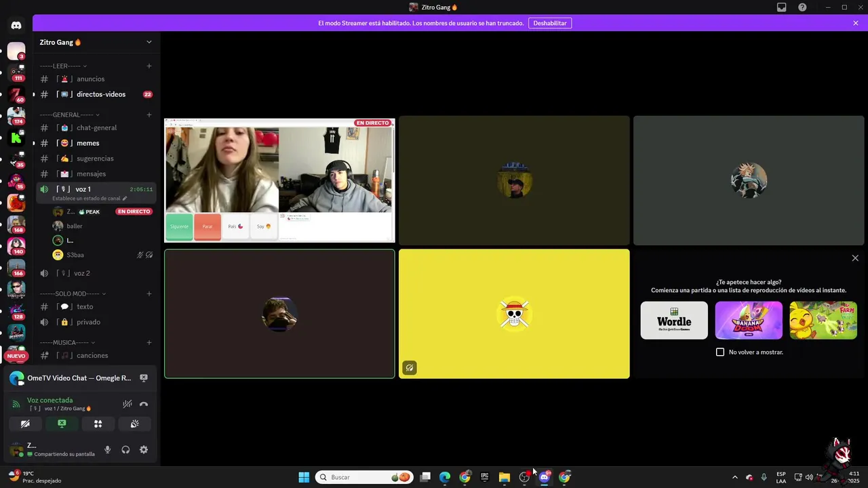This screenshot has height=488, width=868.
Task: Open Epic Games Launcher from taskbar
Action: click(x=485, y=477)
